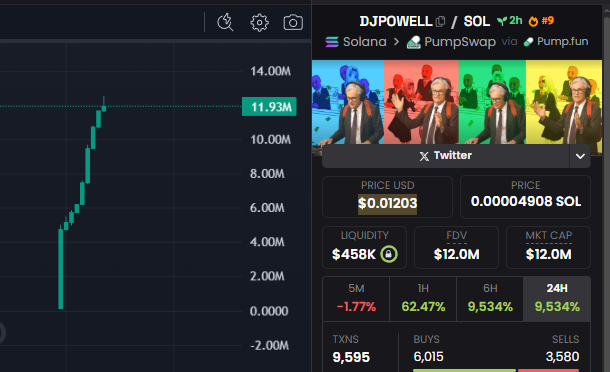Click the SELLS 3,580 value
The width and height of the screenshot is (610, 372).
562,356
